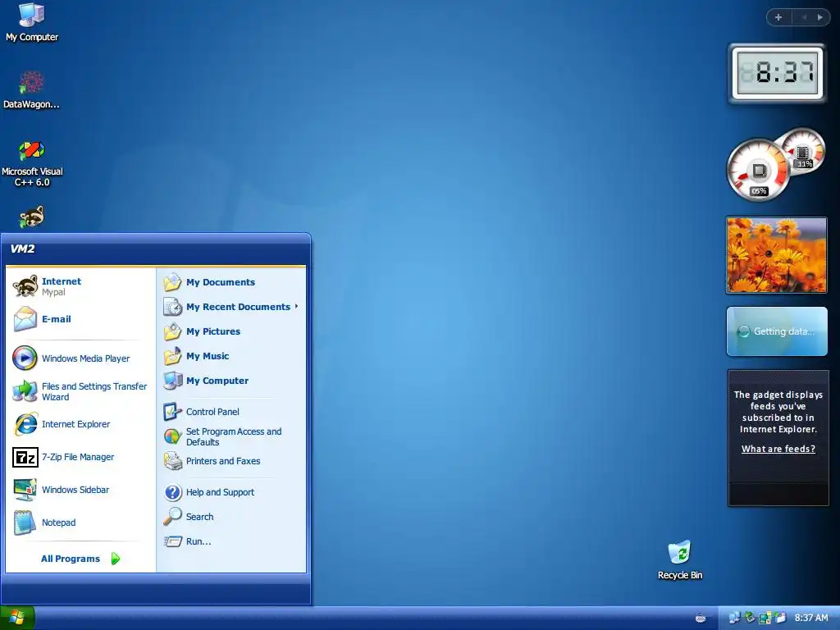
Task: Open My Pictures folder
Action: point(231,331)
